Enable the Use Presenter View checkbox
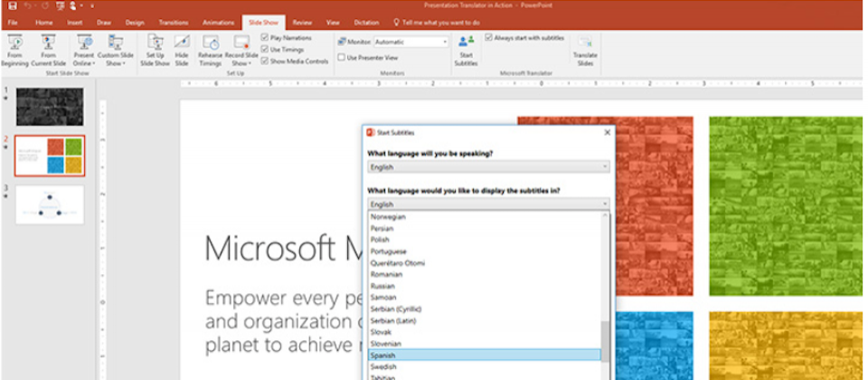 tap(342, 57)
